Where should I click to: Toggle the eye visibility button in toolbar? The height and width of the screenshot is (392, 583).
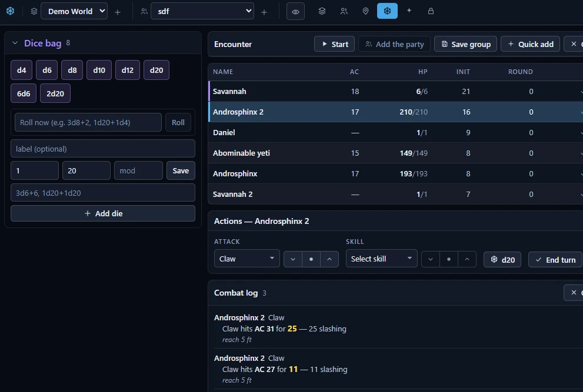pyautogui.click(x=295, y=12)
